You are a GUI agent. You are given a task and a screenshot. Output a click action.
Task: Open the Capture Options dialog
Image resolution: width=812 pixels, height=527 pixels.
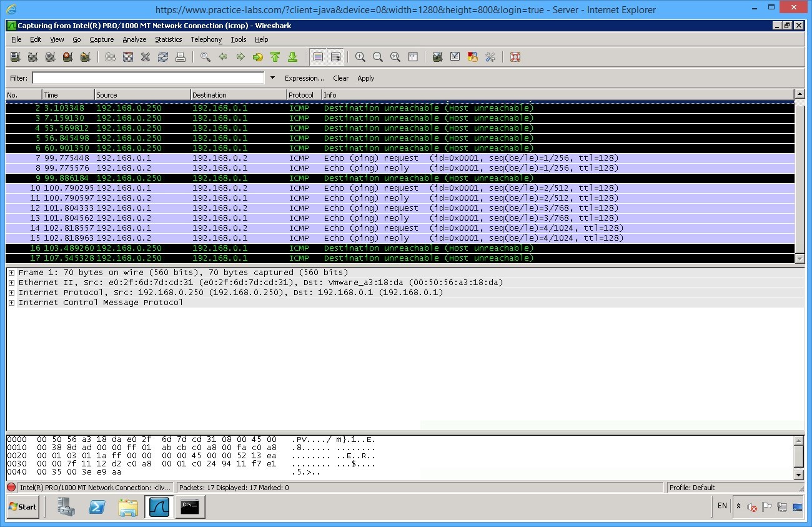point(32,57)
